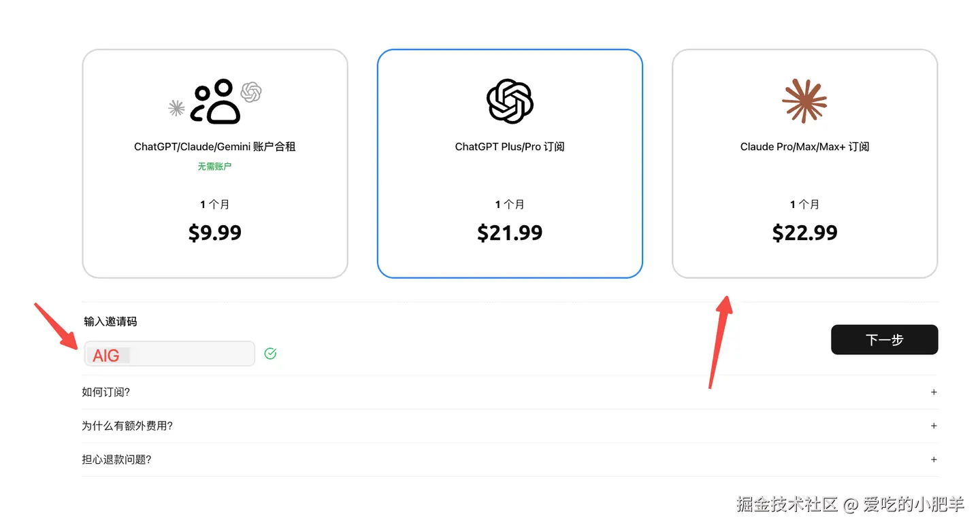Click the ChatGPT/Claude/Gemini 账户合租 title
Viewport: 980px width, 529px height.
pyautogui.click(x=215, y=146)
